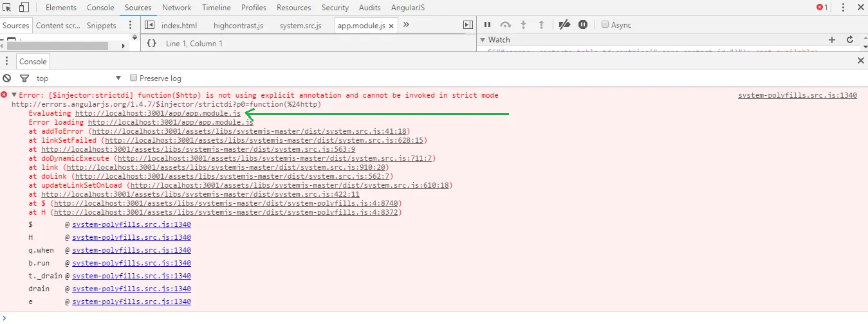Open the addToError system.src.js:41:18 link
The image size is (868, 324).
[x=250, y=131]
